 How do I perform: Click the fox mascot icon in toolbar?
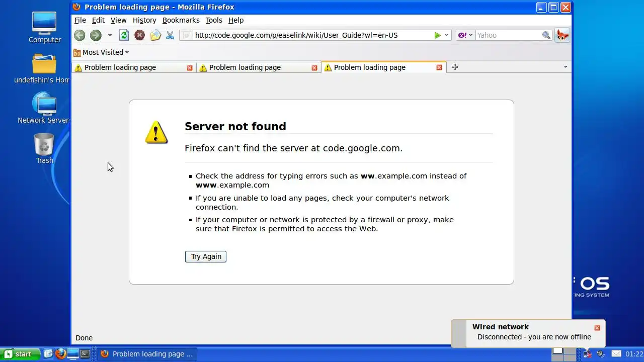click(562, 35)
